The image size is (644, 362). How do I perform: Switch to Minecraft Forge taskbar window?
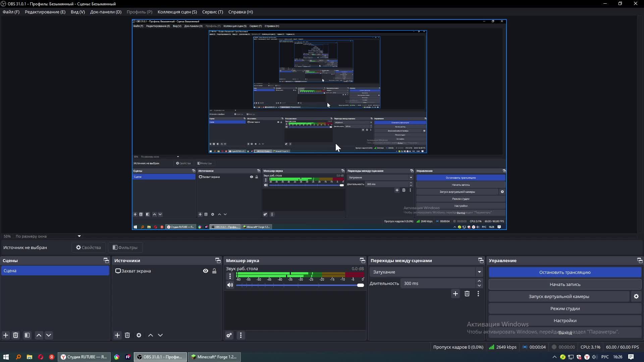point(214,357)
